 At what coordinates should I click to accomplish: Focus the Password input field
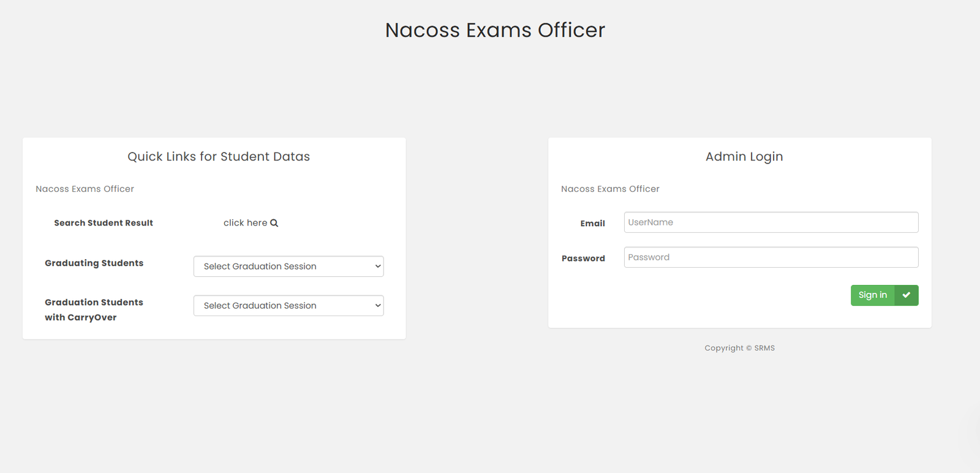(771, 257)
